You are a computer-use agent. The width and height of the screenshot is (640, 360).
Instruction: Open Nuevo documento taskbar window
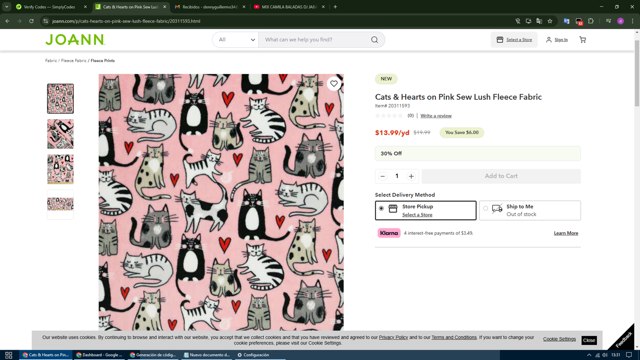[207, 355]
